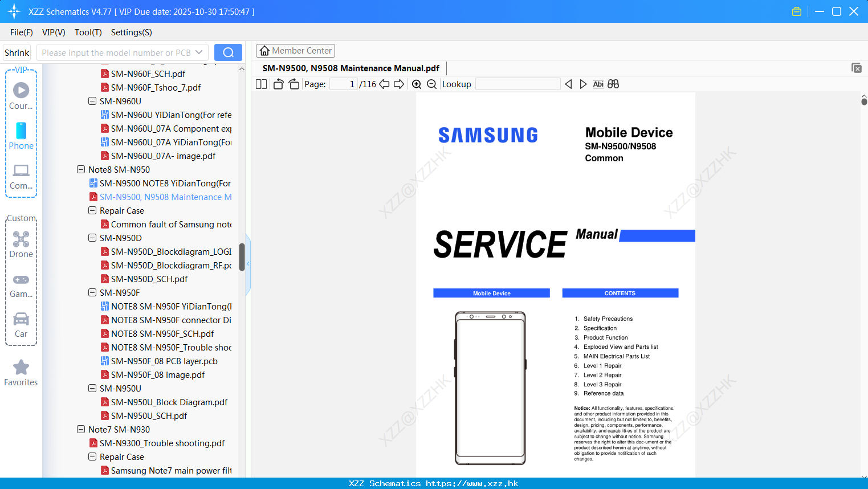
Task: Click the Lookup text field
Action: tap(517, 84)
